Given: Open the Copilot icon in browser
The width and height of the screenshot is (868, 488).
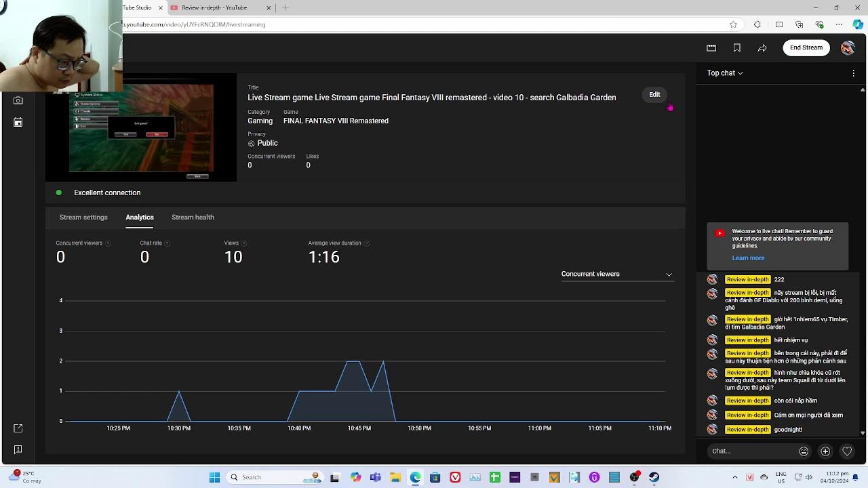Looking at the screenshot, I should (x=858, y=24).
